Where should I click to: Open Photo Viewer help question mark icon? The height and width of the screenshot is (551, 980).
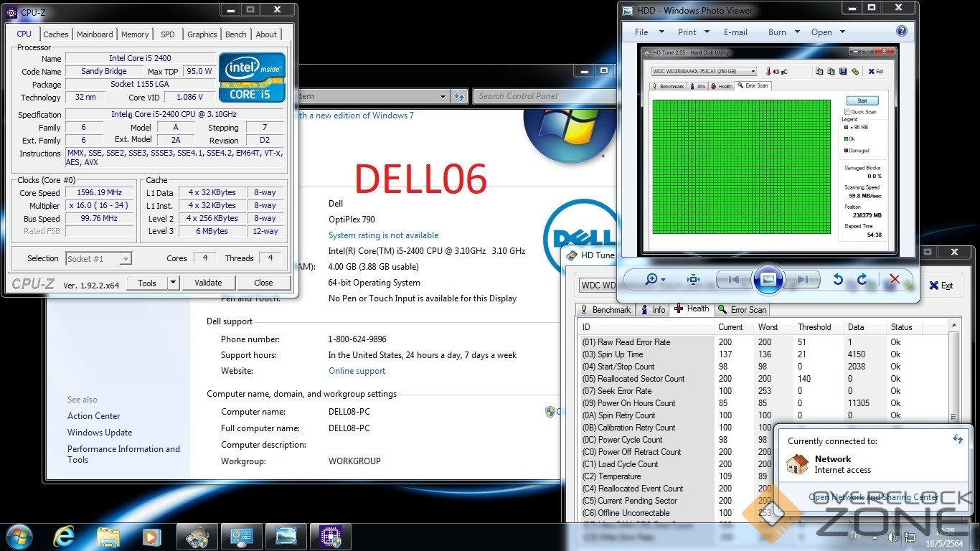(x=901, y=32)
